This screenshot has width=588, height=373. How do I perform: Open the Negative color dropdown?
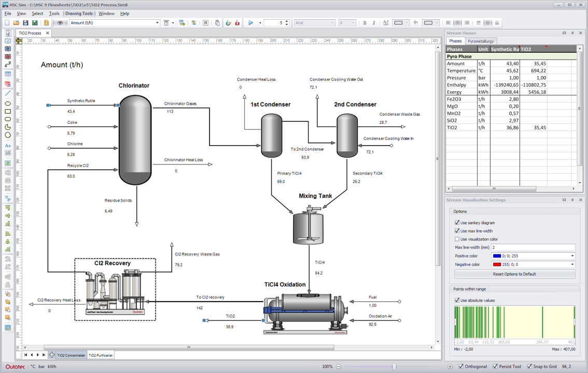point(572,264)
